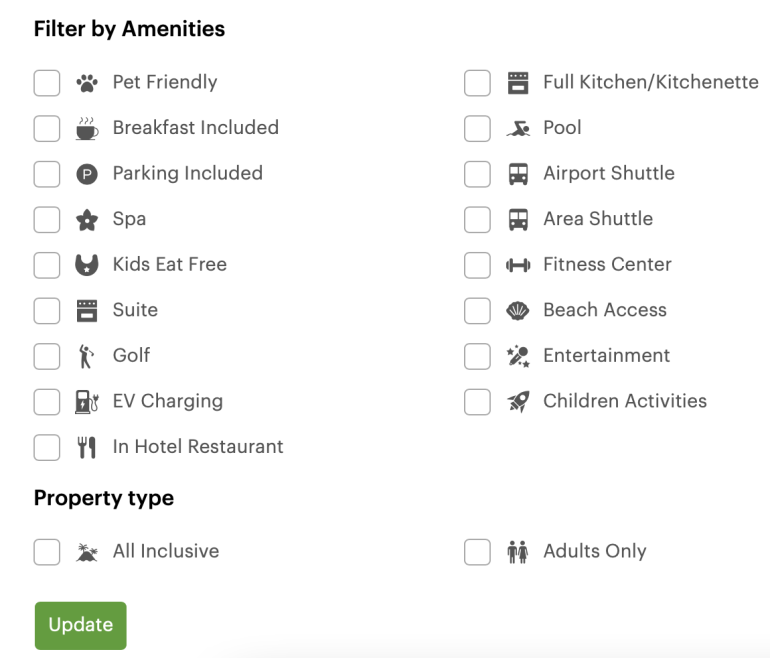Image resolution: width=770 pixels, height=658 pixels.
Task: Click the Golf player icon
Action: coord(87,356)
